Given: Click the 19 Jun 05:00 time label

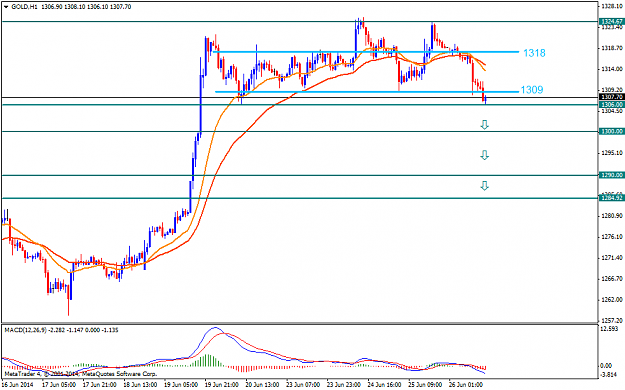Looking at the screenshot, I should tap(181, 385).
